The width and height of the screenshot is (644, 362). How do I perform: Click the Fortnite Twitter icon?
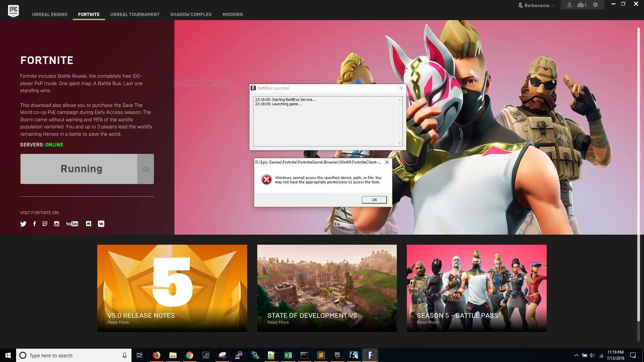coord(23,224)
